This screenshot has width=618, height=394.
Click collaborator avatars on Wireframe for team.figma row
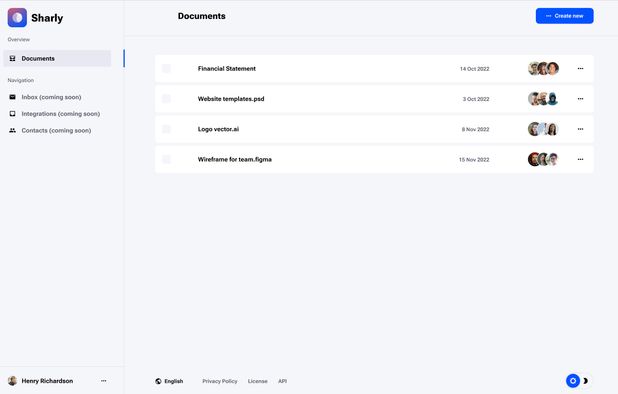click(x=544, y=160)
